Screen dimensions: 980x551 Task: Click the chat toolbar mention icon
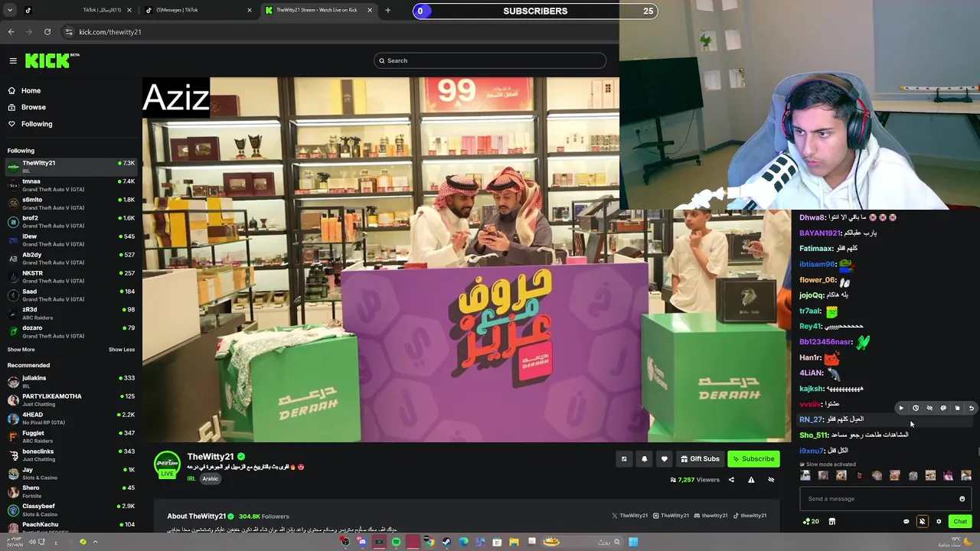[x=943, y=408]
